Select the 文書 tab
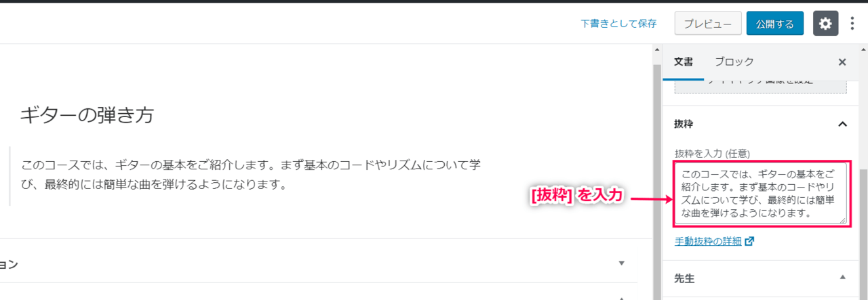The height and width of the screenshot is (300, 868). (683, 62)
